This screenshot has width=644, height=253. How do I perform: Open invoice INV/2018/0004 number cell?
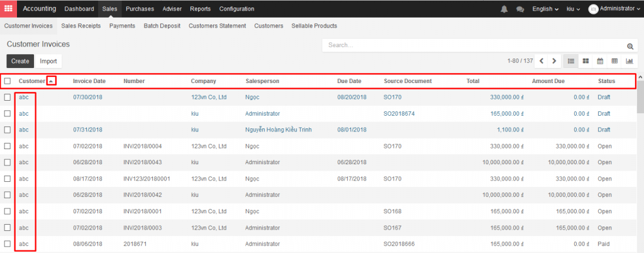pos(143,146)
